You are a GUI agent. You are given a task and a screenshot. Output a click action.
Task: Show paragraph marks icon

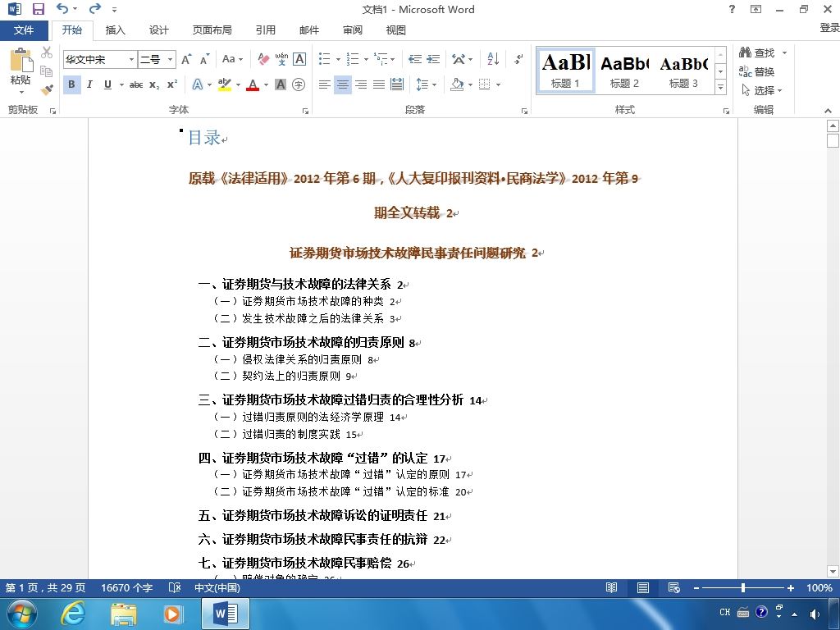pos(518,59)
